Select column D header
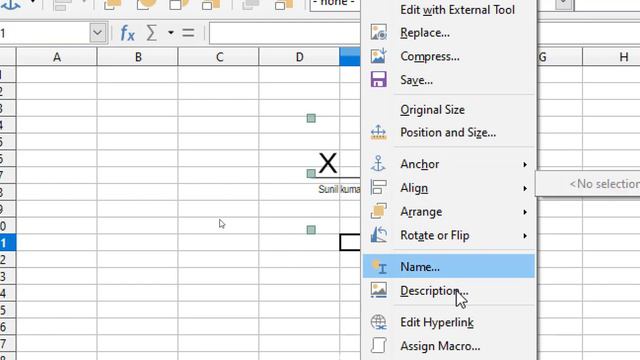 tap(300, 57)
